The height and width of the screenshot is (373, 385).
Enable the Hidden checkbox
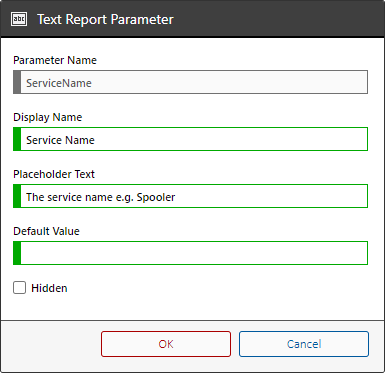(x=20, y=288)
